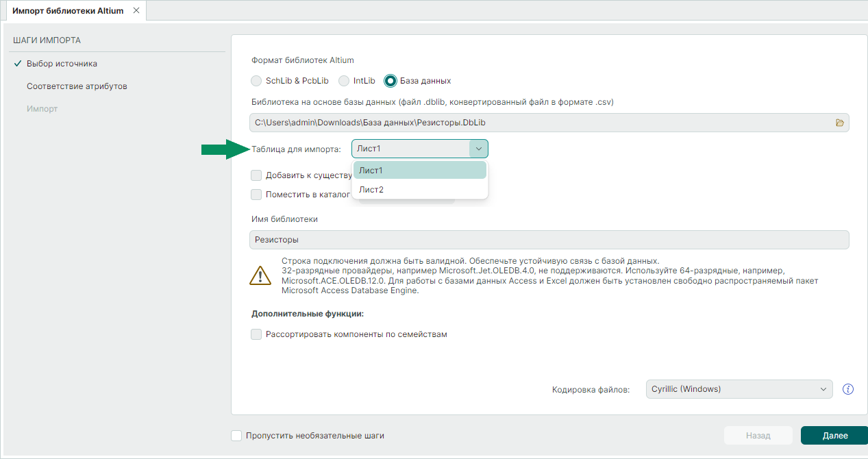This screenshot has width=868, height=459.
Task: Click the Далее button
Action: point(834,436)
